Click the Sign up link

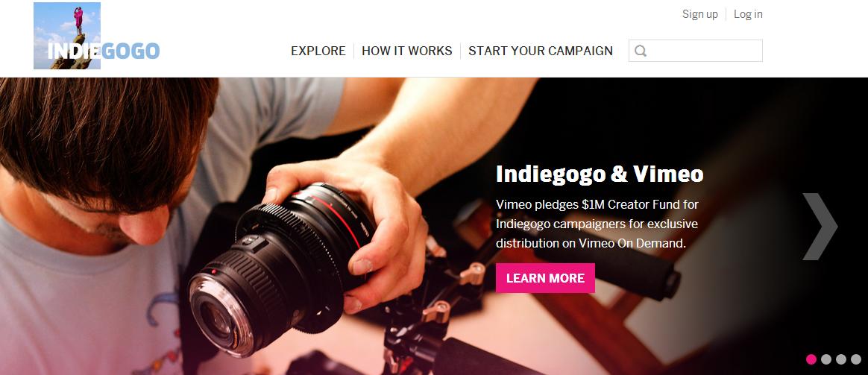[x=699, y=14]
